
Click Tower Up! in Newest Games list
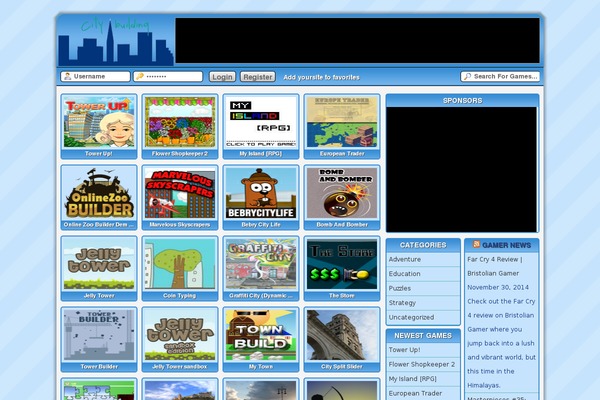click(404, 349)
